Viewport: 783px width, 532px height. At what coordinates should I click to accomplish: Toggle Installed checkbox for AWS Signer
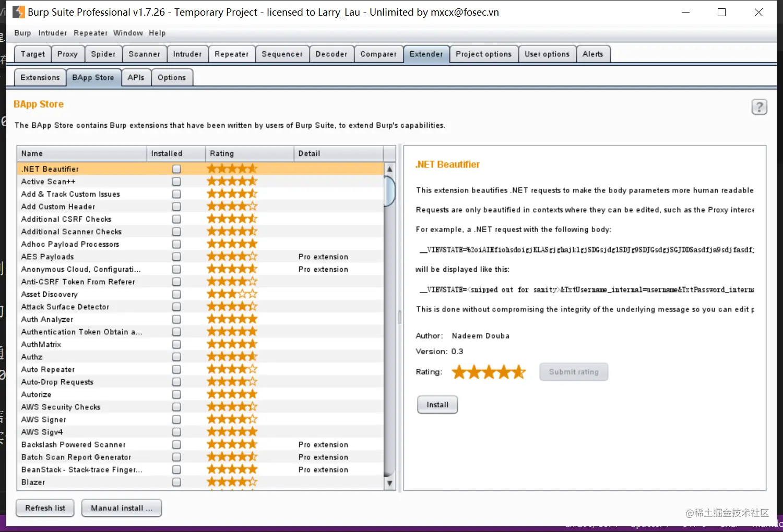point(176,419)
